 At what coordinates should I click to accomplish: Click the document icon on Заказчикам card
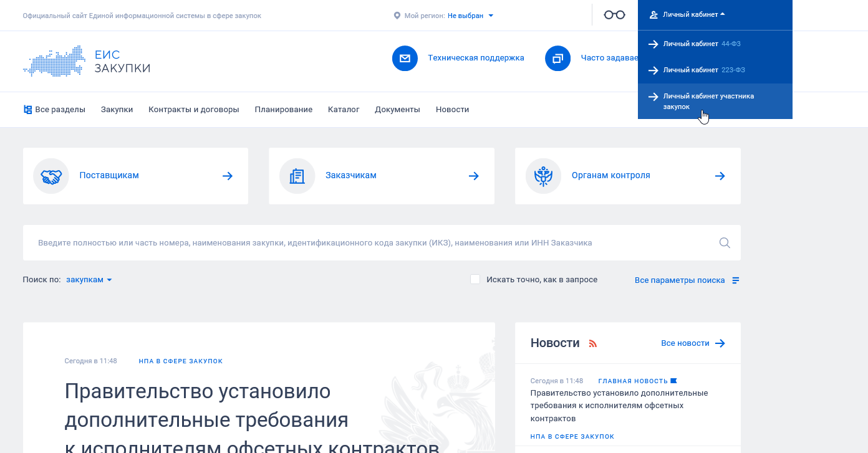pos(297,176)
